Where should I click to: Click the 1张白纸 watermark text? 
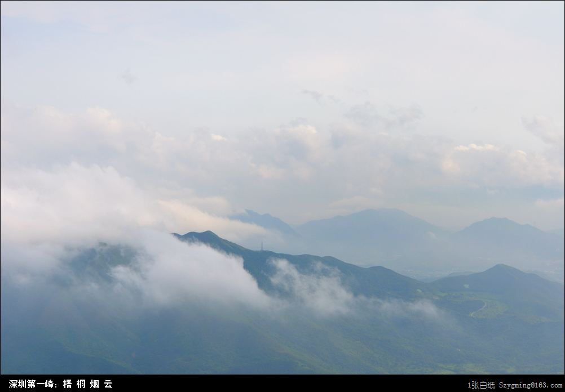(481, 385)
